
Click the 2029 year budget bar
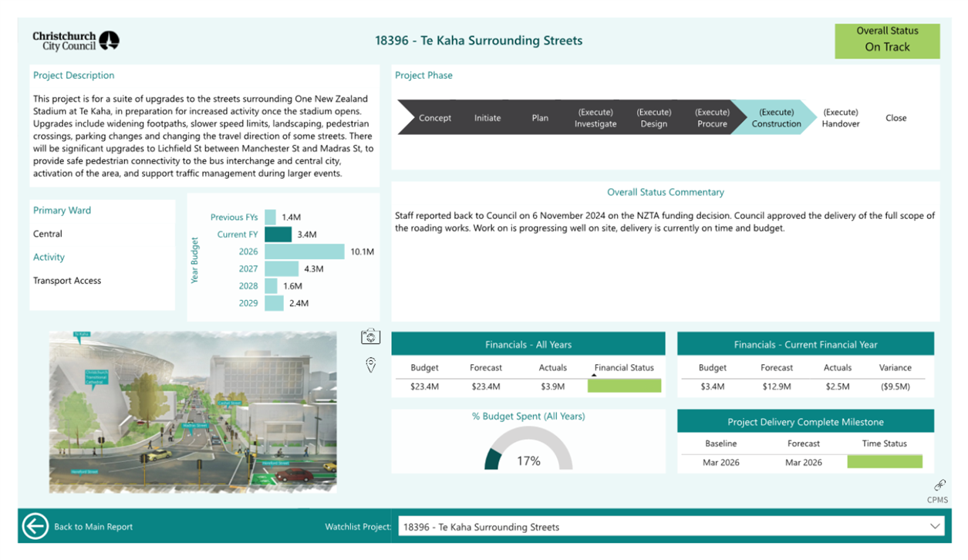pos(274,303)
